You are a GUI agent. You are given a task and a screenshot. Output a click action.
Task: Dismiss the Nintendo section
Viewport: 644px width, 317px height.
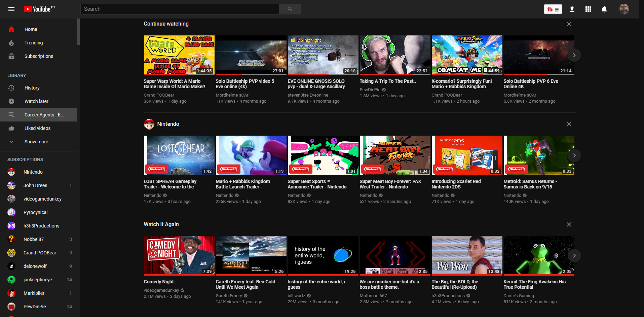coord(569,124)
